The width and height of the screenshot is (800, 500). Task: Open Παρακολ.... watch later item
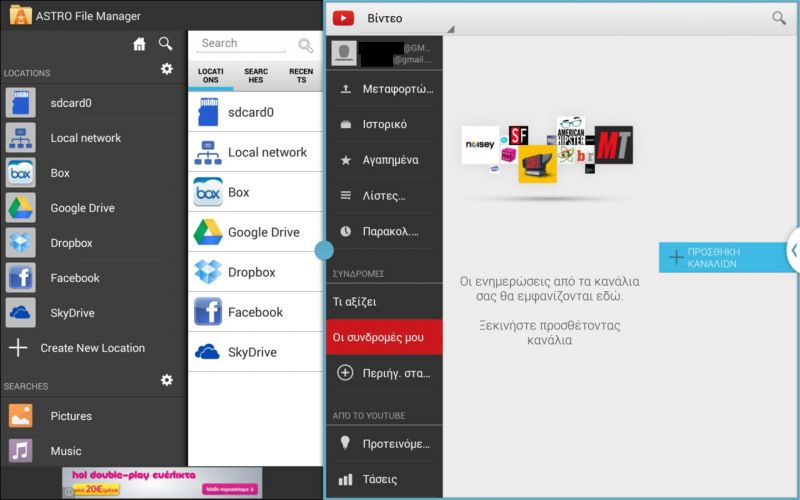tap(384, 231)
